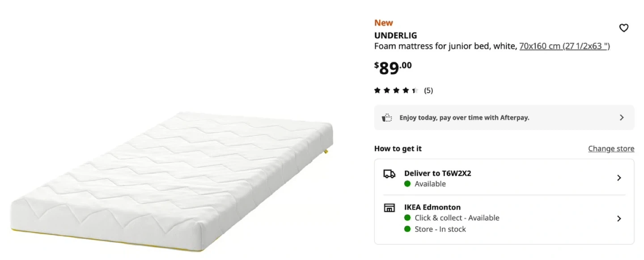
Task: Select the IKEA Edmonton store label
Action: [x=432, y=207]
